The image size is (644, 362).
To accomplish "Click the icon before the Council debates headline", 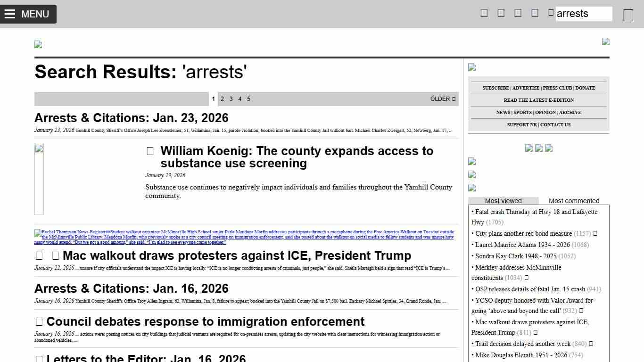I will click(39, 322).
